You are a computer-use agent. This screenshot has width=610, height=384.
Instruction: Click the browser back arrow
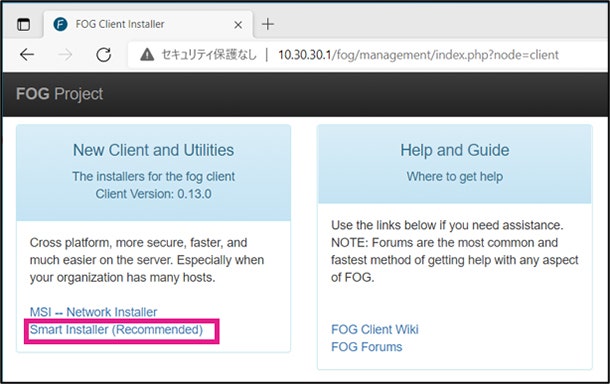tap(27, 55)
